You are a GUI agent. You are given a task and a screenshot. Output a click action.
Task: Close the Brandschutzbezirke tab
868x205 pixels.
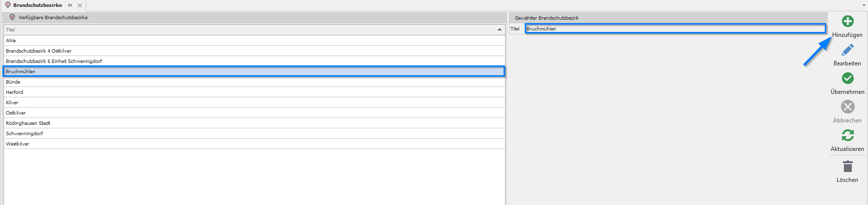pyautogui.click(x=80, y=5)
